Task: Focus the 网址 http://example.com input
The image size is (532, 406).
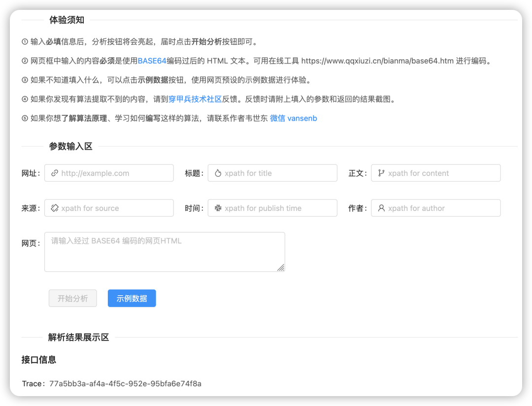Action: click(x=109, y=173)
